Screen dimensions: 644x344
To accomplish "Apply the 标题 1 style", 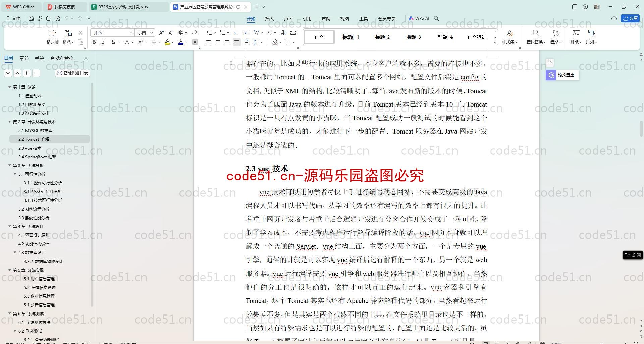I will pyautogui.click(x=351, y=37).
